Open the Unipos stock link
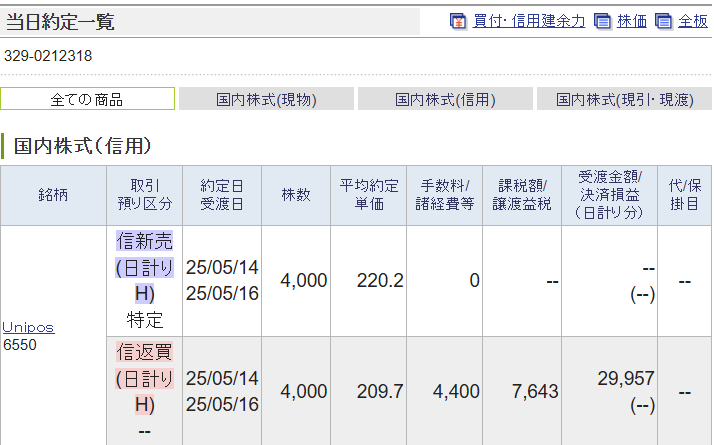The image size is (714, 445). pos(28,327)
